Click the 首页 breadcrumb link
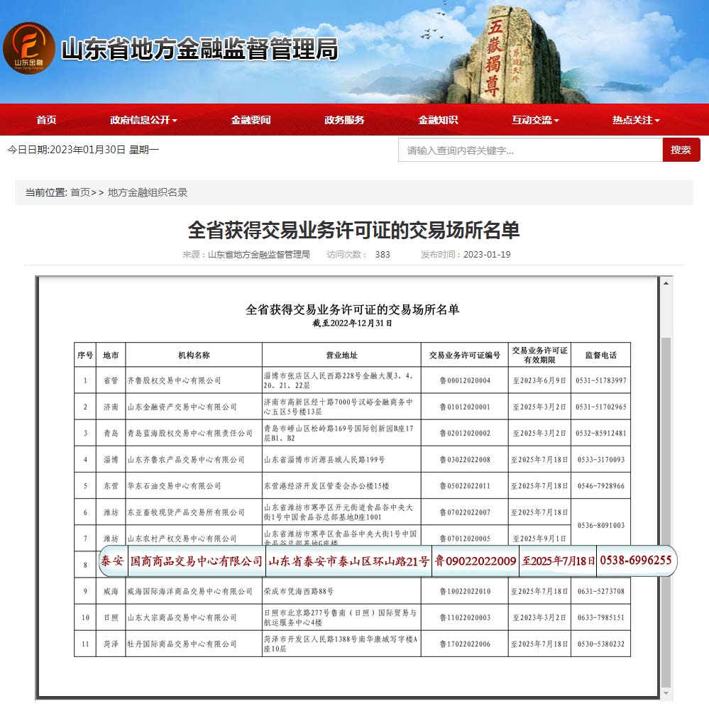709x728 pixels. pos(80,192)
